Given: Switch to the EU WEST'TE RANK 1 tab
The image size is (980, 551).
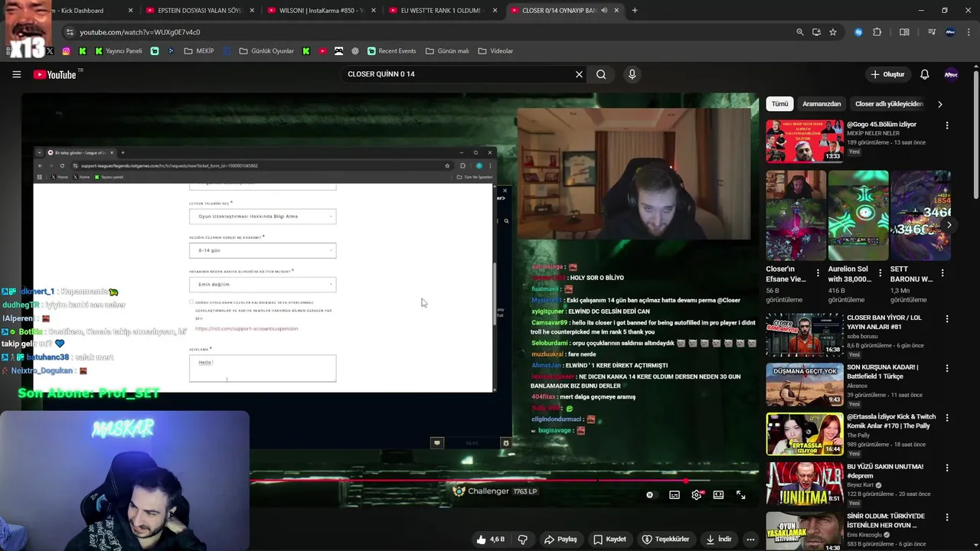Looking at the screenshot, I should point(442,11).
